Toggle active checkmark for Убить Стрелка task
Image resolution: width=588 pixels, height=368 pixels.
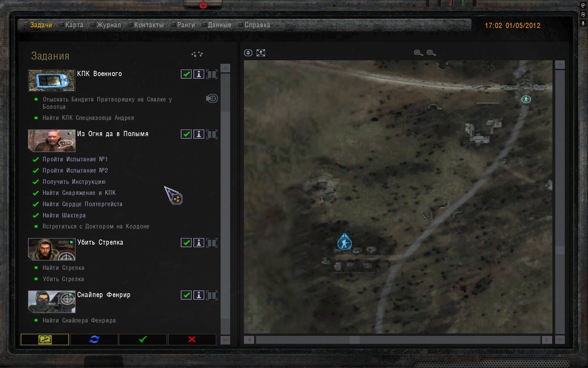[186, 243]
